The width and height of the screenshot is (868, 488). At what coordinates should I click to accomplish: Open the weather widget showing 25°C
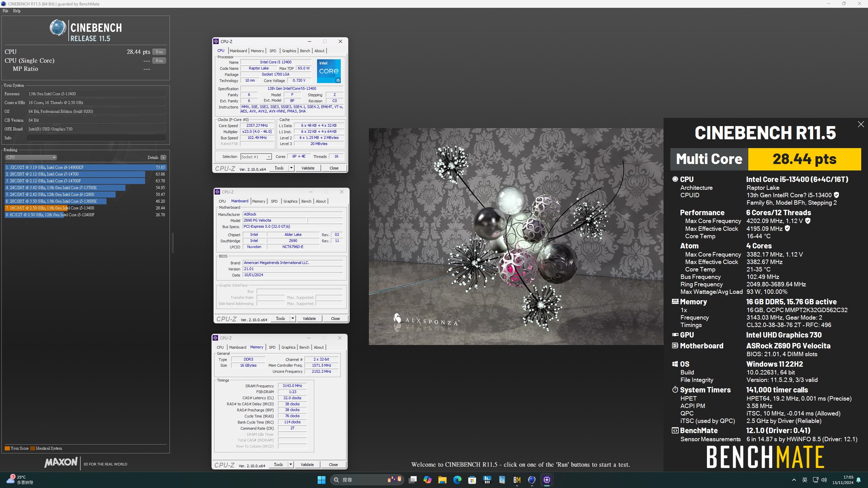[20, 480]
